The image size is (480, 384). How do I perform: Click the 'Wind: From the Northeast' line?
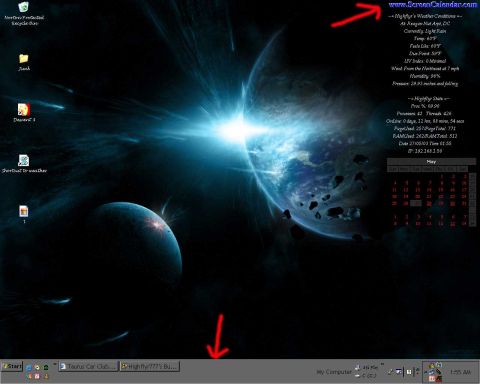tap(425, 68)
